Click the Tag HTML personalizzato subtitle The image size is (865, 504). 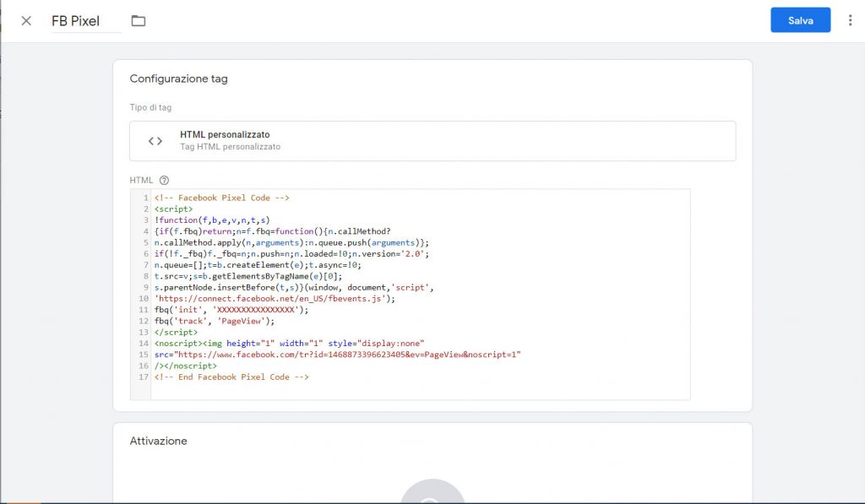[230, 147]
